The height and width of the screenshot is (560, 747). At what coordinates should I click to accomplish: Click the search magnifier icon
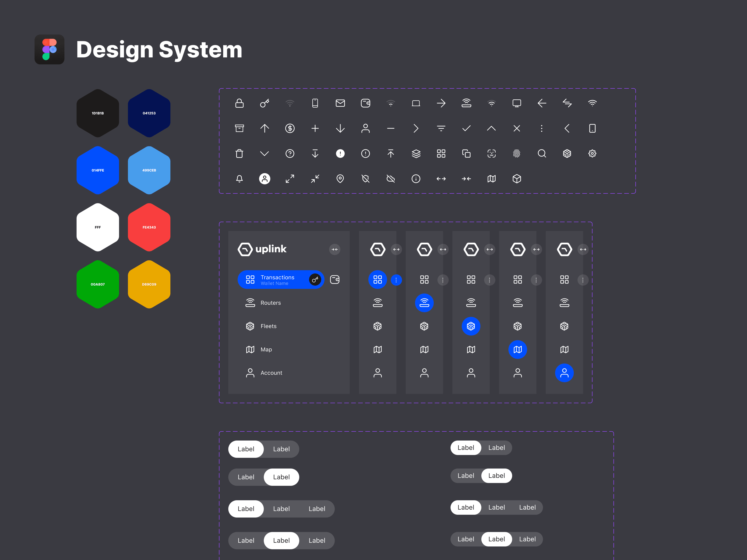[x=542, y=154]
